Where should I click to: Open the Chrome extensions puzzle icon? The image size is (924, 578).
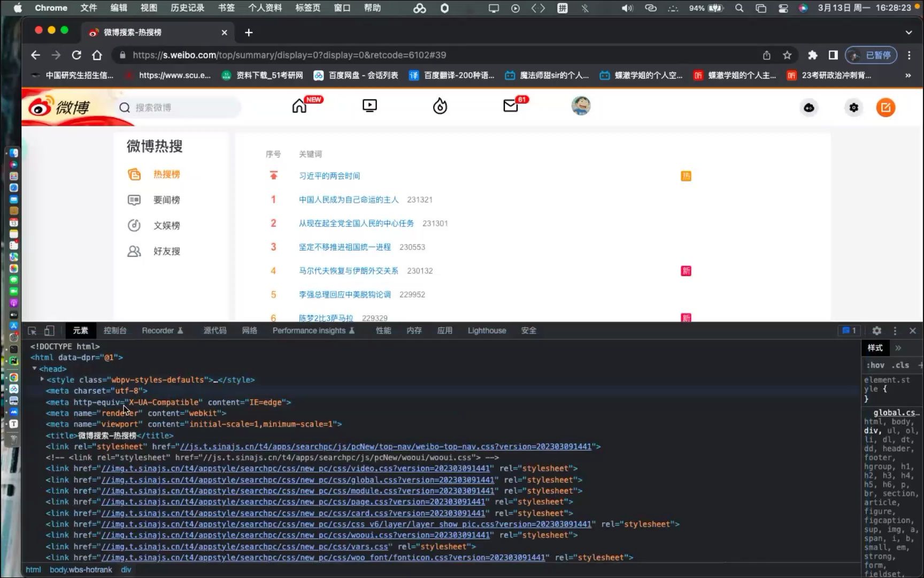pos(812,55)
